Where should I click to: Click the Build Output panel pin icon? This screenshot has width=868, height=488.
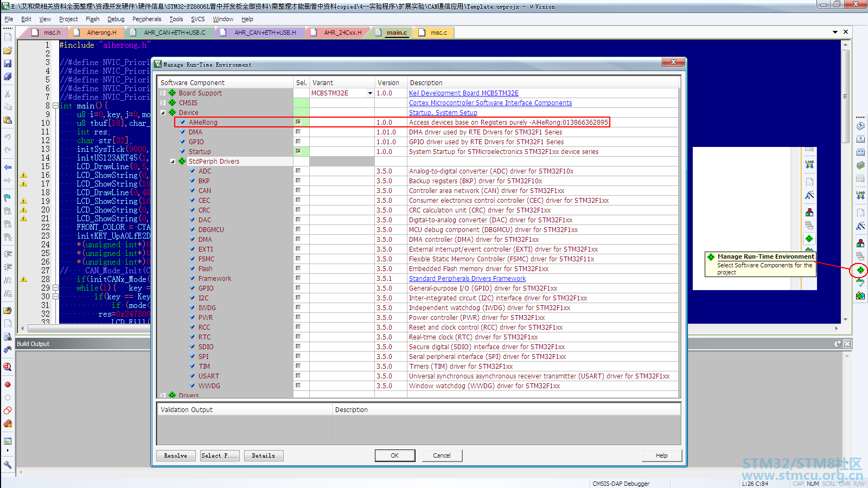[838, 344]
